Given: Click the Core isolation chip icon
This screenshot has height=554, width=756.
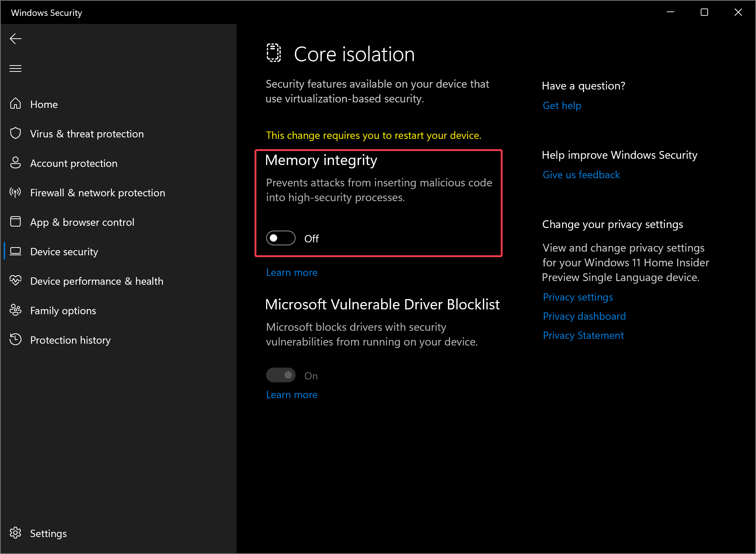Looking at the screenshot, I should (x=274, y=53).
